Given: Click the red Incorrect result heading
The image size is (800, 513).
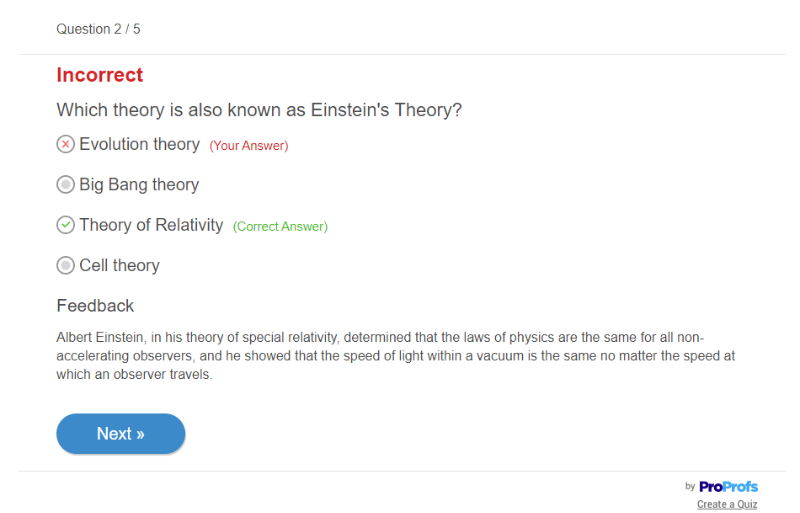Looking at the screenshot, I should coord(100,75).
